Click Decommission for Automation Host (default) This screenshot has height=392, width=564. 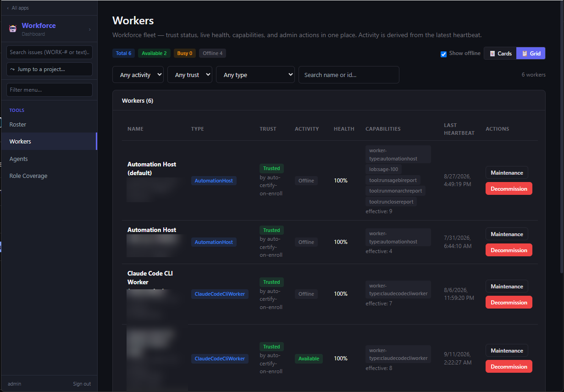click(x=509, y=189)
